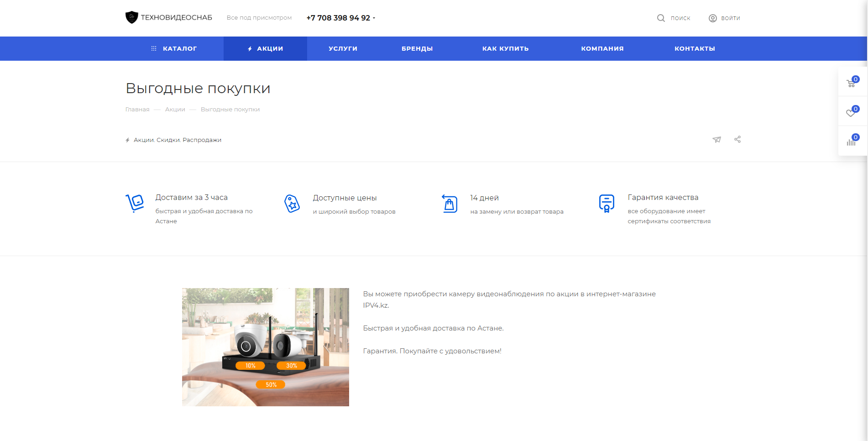This screenshot has height=441, width=868.
Task: Click the paper plane subscribe icon
Action: [717, 140]
